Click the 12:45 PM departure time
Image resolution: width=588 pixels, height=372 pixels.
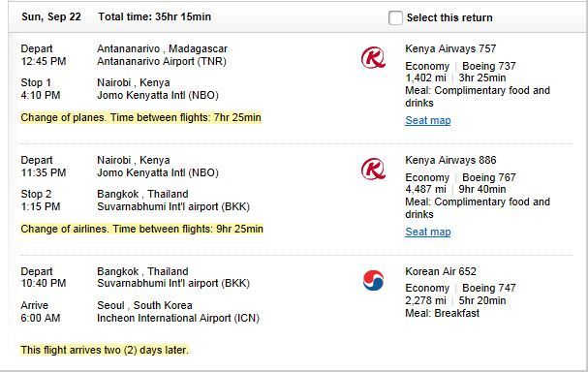(x=44, y=61)
